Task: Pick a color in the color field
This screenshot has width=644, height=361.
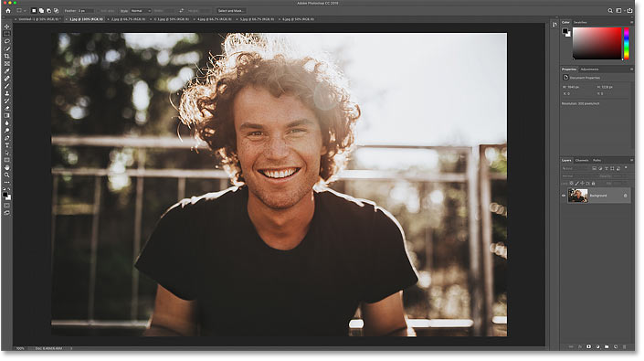Action: 597,44
